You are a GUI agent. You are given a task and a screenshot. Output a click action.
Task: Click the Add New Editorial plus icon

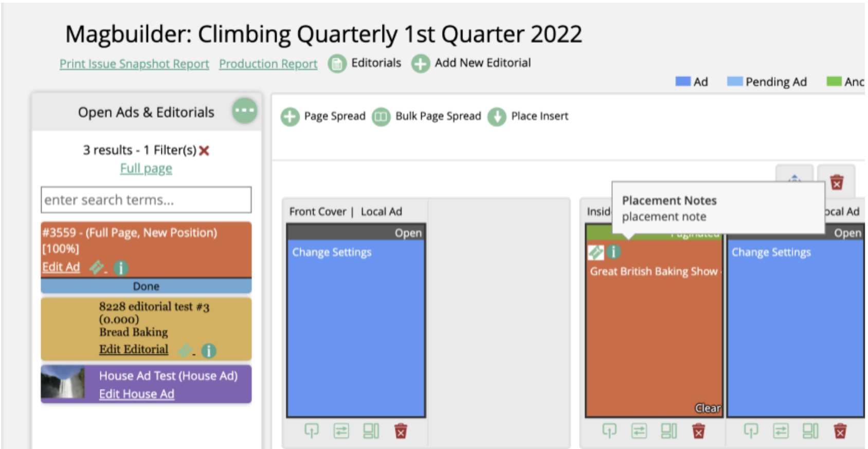point(420,64)
